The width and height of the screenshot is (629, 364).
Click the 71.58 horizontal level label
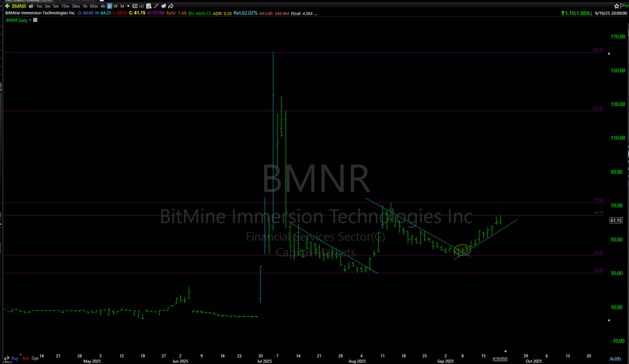pyautogui.click(x=599, y=200)
